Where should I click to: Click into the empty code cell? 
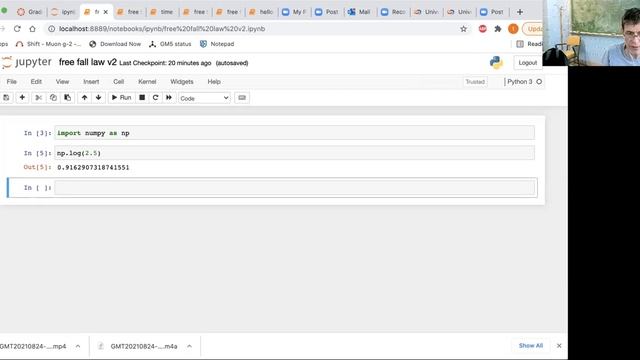(294, 187)
